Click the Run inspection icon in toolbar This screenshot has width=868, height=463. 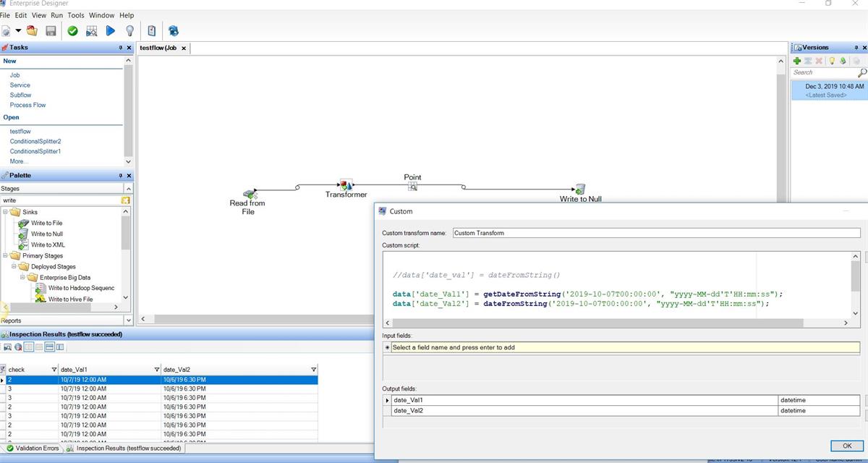[91, 30]
